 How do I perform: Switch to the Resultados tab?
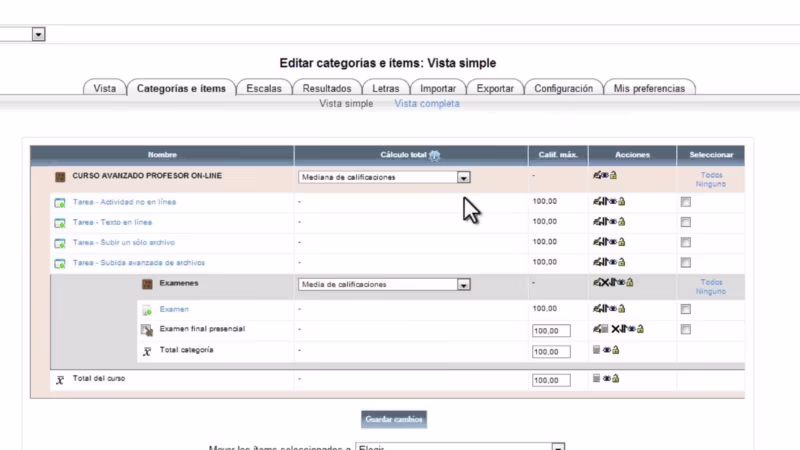pyautogui.click(x=327, y=88)
